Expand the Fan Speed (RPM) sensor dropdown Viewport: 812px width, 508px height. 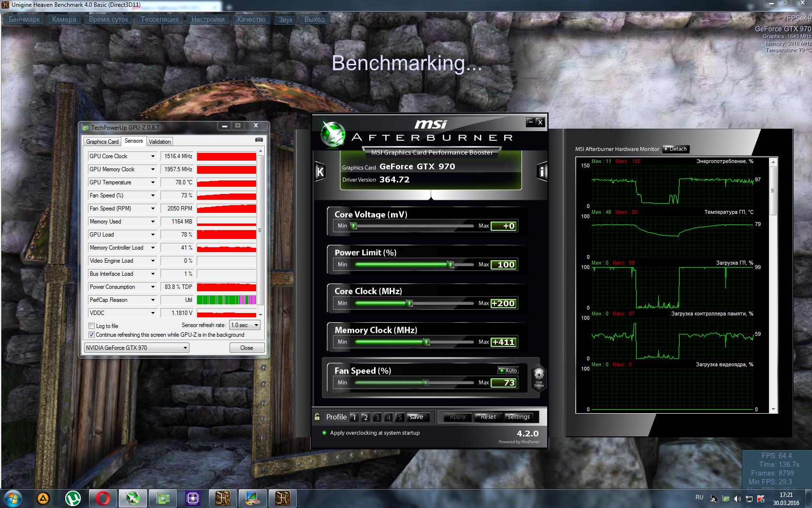pyautogui.click(x=153, y=209)
